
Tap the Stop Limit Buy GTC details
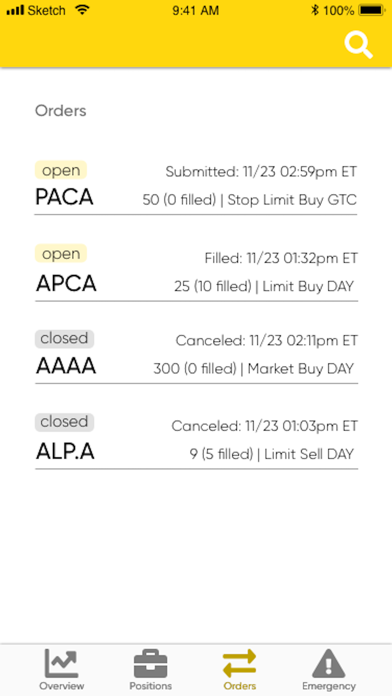[x=292, y=200]
